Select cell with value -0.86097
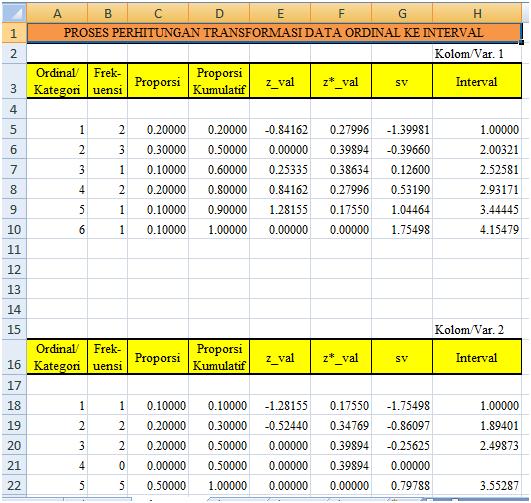The width and height of the screenshot is (531, 503). click(402, 425)
